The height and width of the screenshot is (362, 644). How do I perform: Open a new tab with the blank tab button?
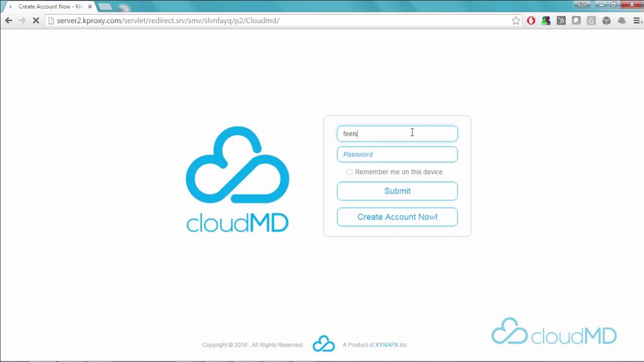coord(105,7)
